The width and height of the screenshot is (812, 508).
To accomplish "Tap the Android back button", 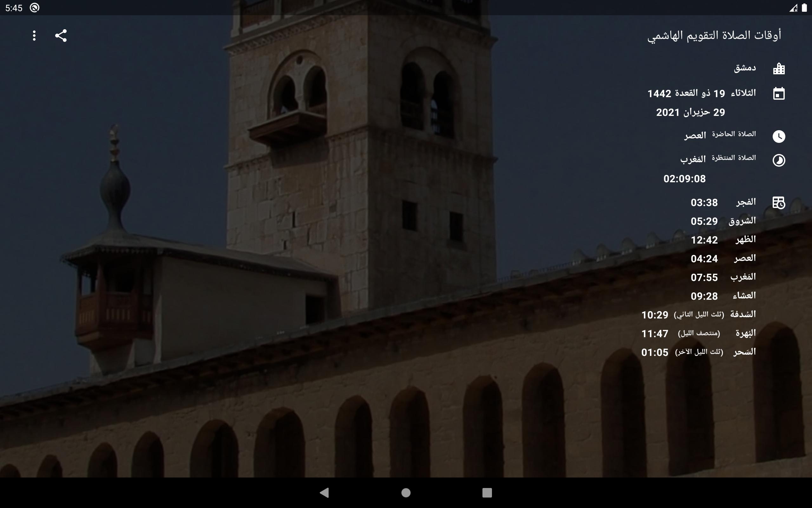I will click(x=324, y=492).
